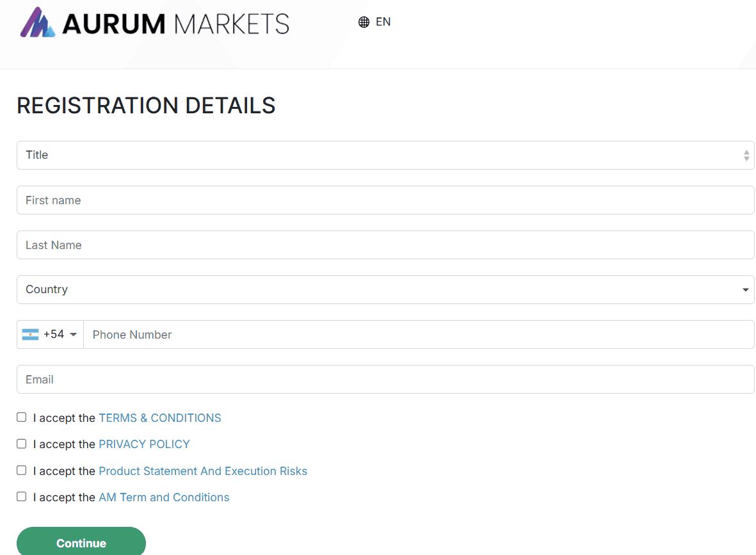Open the TERMS & CONDITIONS link

[x=159, y=417]
